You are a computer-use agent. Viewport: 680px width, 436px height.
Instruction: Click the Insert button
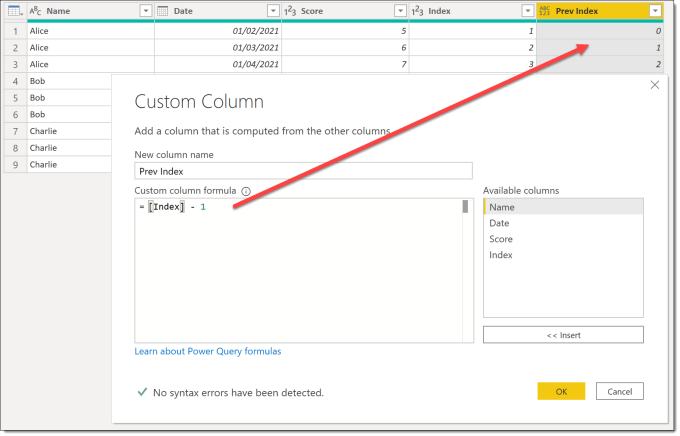click(x=563, y=335)
